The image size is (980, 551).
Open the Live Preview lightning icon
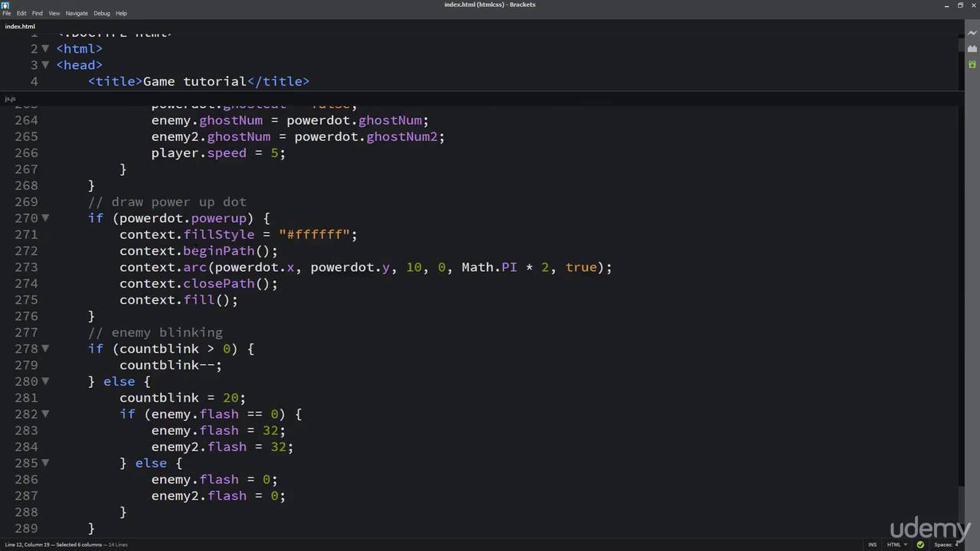coord(972,34)
